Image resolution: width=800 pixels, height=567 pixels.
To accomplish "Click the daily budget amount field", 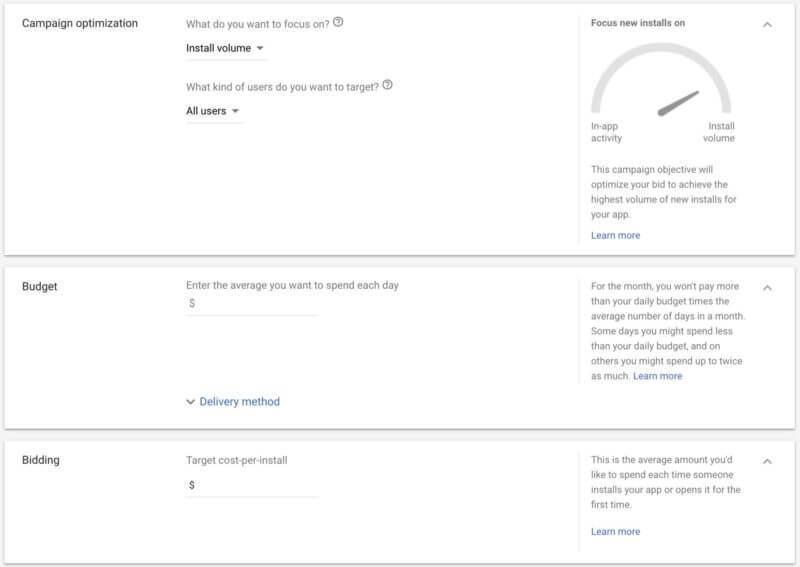I will coord(252,303).
